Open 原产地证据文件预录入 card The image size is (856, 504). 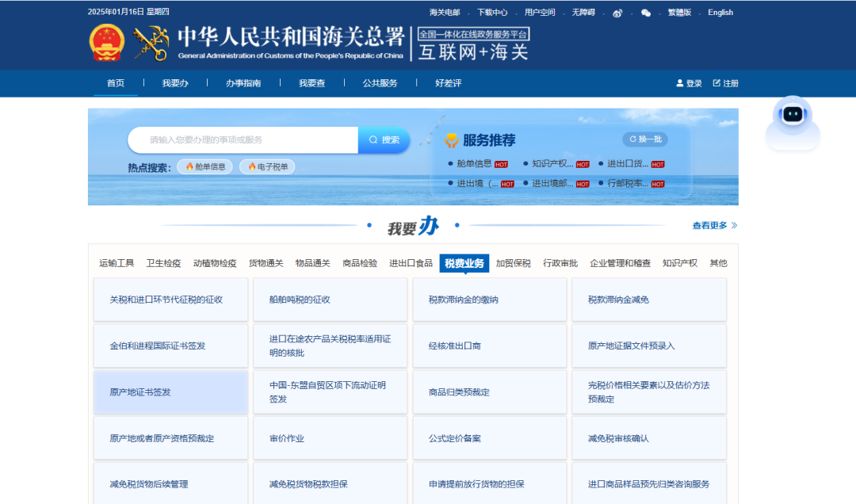[649, 346]
